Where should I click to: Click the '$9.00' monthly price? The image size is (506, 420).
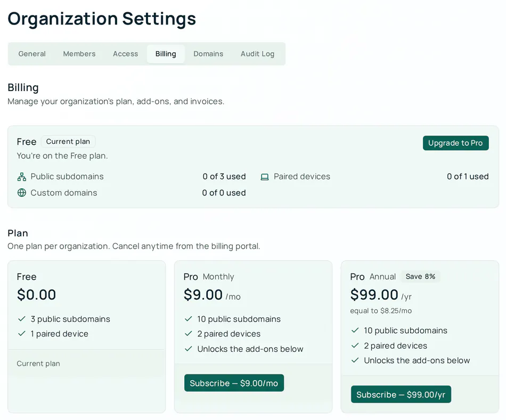pos(203,294)
